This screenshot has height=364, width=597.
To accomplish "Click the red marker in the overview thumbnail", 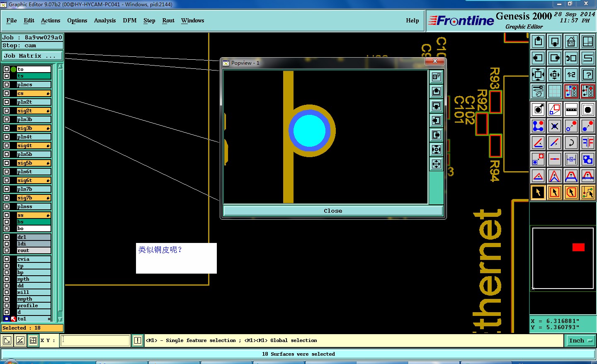I will pos(578,247).
